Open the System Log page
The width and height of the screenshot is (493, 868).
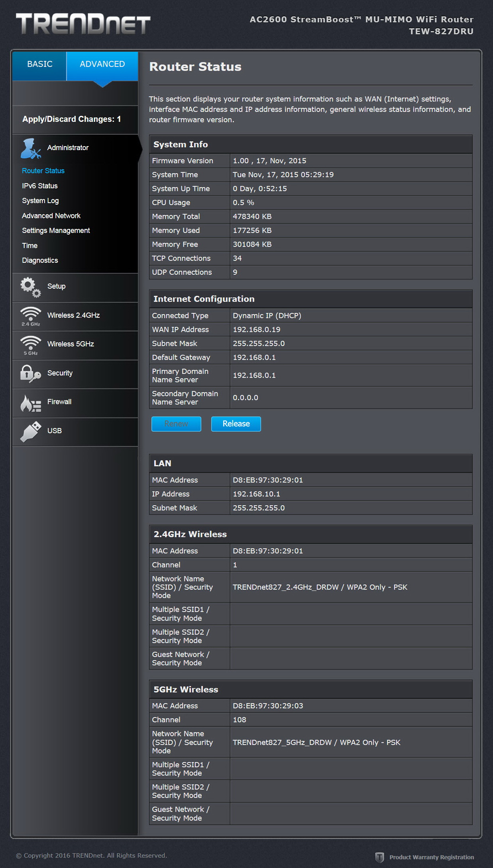click(40, 201)
